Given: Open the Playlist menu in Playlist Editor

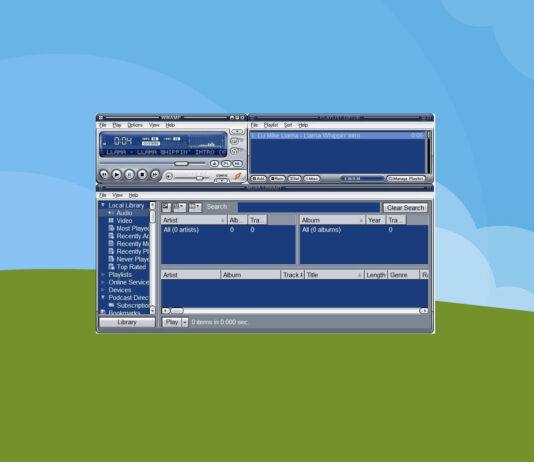Looking at the screenshot, I should pyautogui.click(x=271, y=125).
